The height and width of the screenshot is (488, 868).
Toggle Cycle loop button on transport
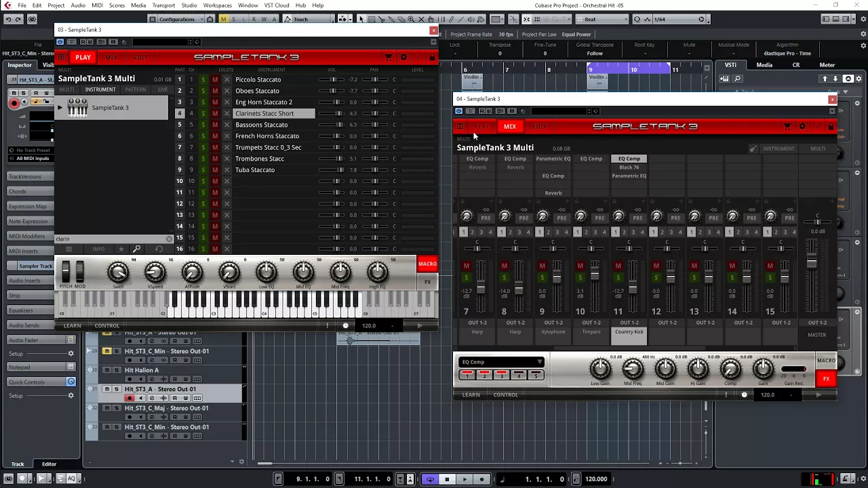click(x=430, y=479)
